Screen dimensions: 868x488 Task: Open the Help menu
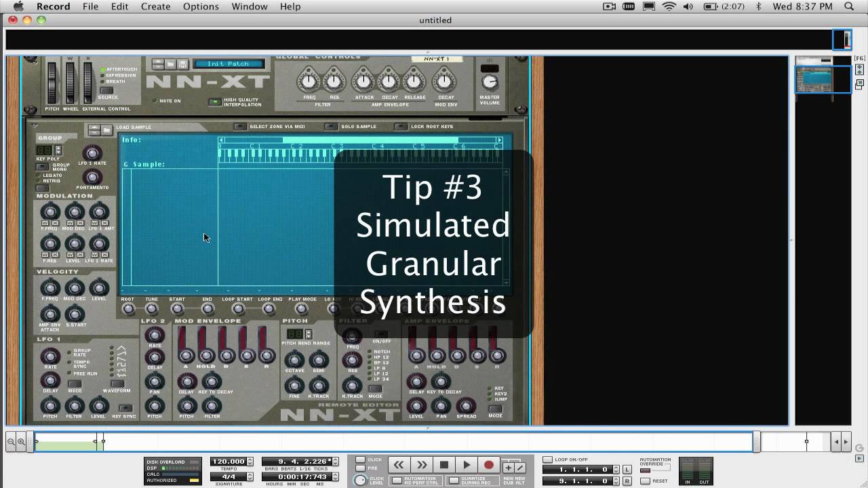[x=290, y=6]
